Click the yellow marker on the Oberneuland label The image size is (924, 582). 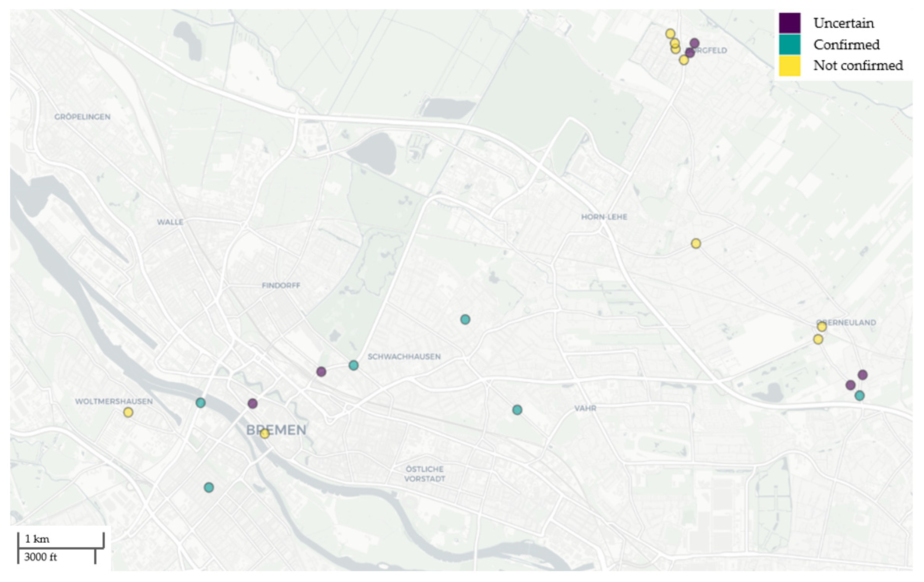click(822, 327)
